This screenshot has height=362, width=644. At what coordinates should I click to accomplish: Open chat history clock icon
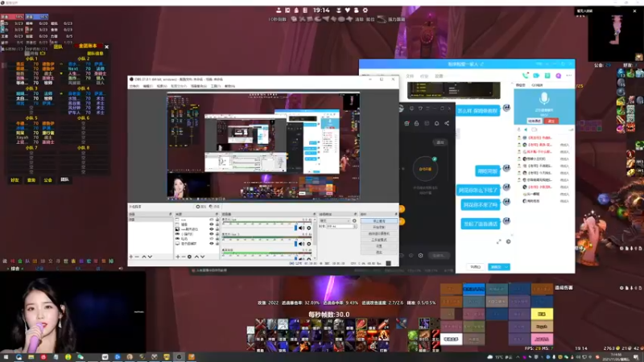click(509, 242)
